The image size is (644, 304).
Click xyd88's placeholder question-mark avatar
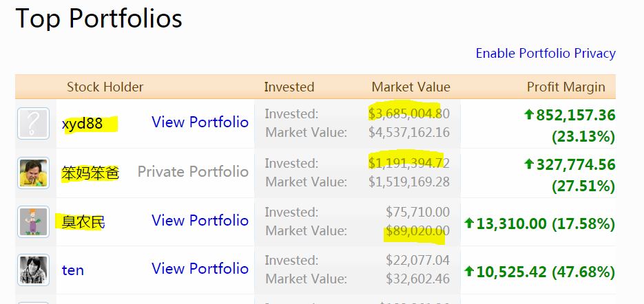click(x=33, y=124)
